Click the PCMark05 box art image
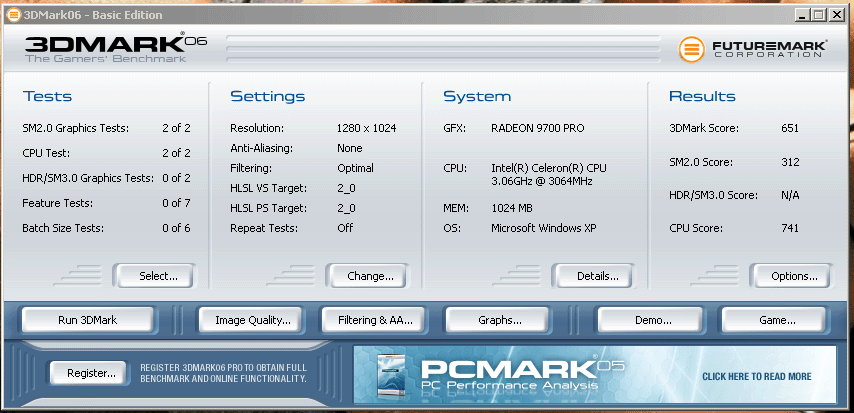The image size is (854, 413). click(x=393, y=376)
